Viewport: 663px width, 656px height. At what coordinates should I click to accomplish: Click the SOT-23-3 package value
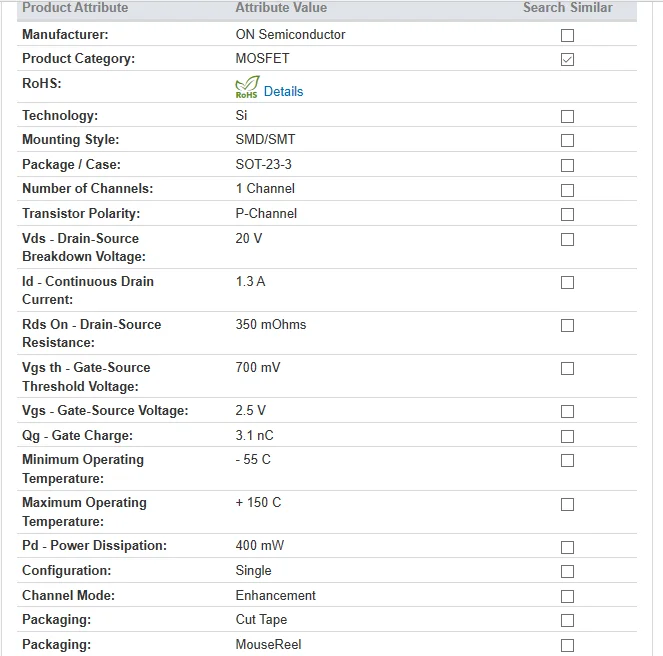tap(263, 164)
